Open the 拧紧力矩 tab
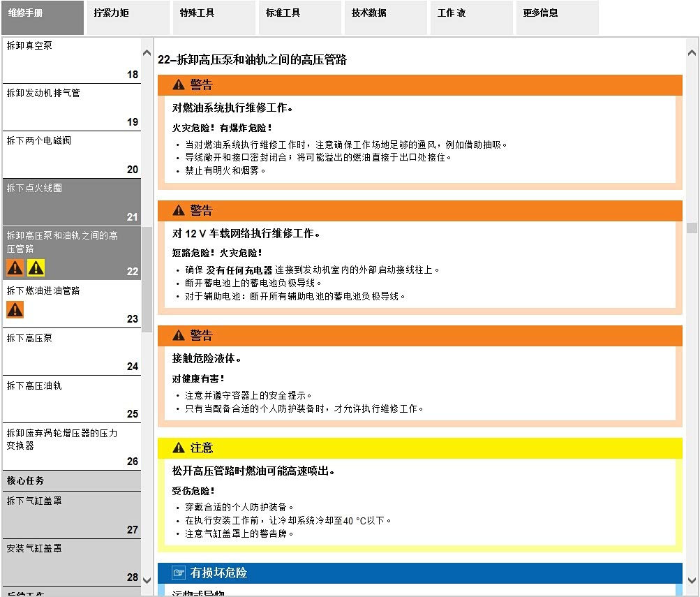Screen dimensions: 700x597 [127, 17]
